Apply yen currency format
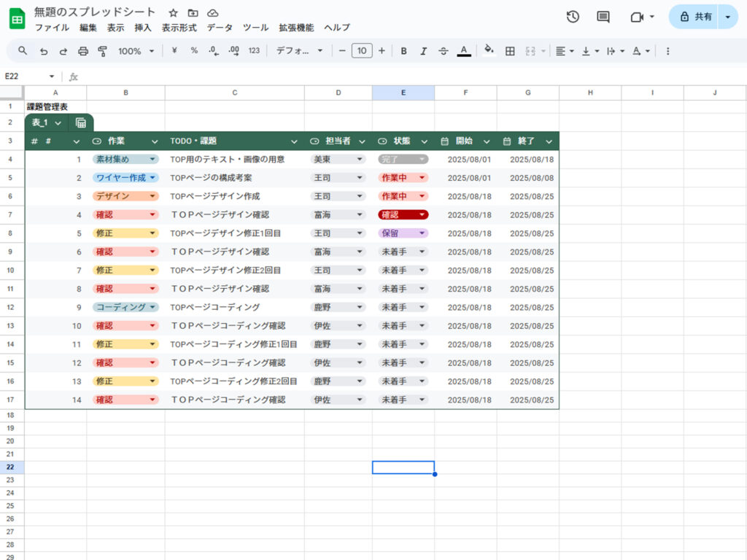747x560 pixels. pos(174,50)
